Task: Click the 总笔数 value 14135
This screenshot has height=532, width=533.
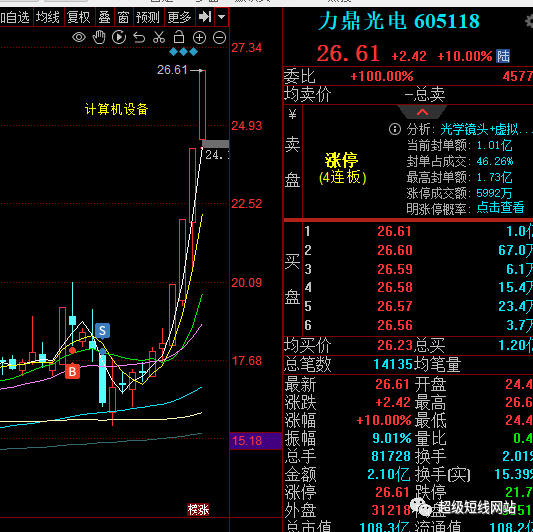Action: 393,364
